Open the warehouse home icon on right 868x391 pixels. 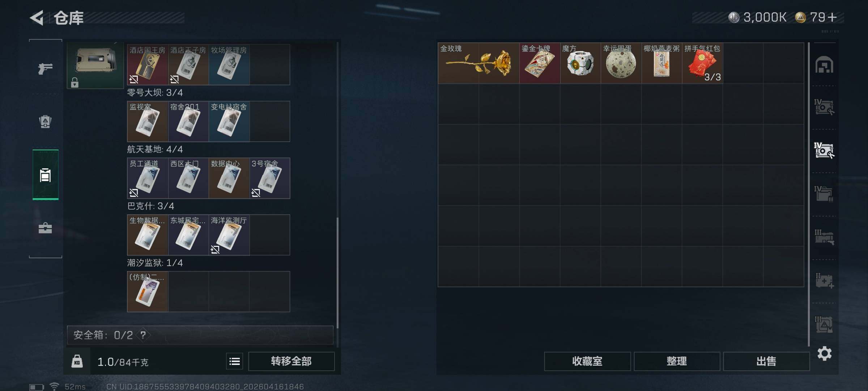(824, 65)
